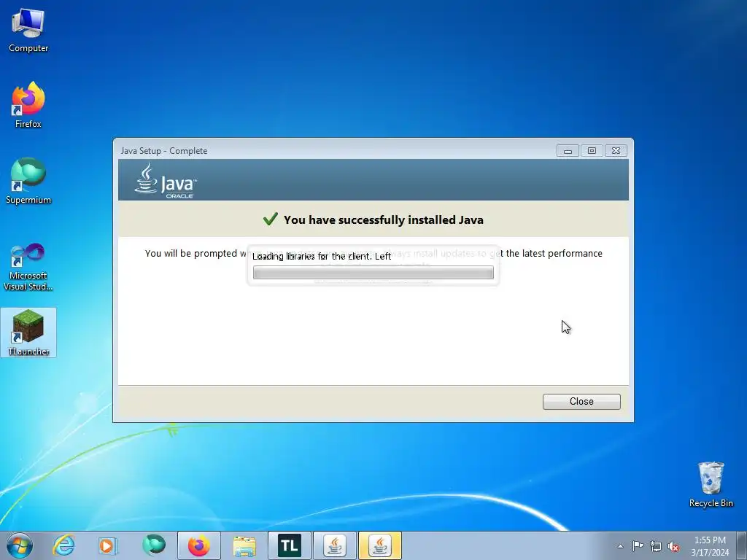Click the 'Java Setup - Complete' title text
The image size is (747, 560).
coord(164,150)
